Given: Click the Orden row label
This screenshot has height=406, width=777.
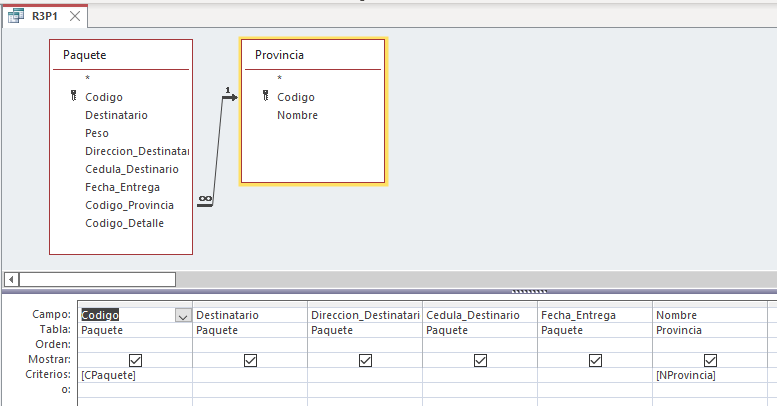Looking at the screenshot, I should [x=53, y=344].
